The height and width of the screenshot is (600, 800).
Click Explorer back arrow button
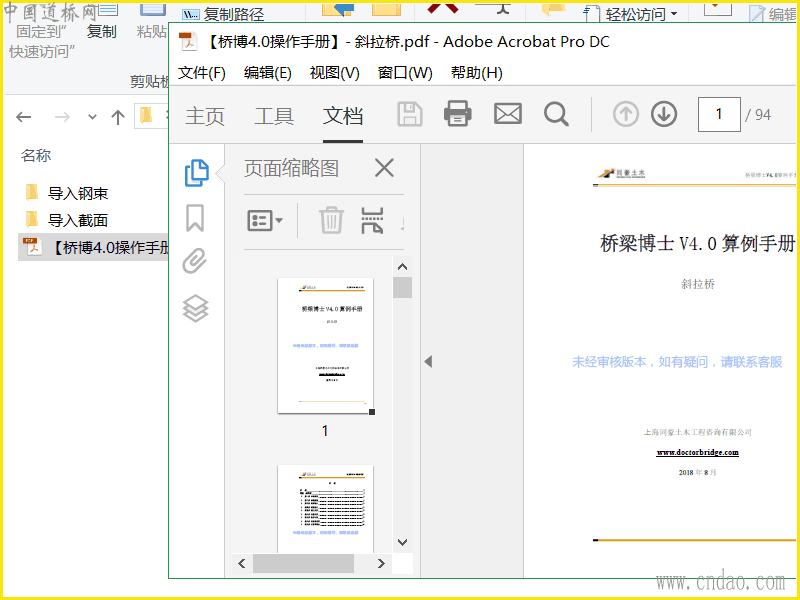pyautogui.click(x=24, y=117)
